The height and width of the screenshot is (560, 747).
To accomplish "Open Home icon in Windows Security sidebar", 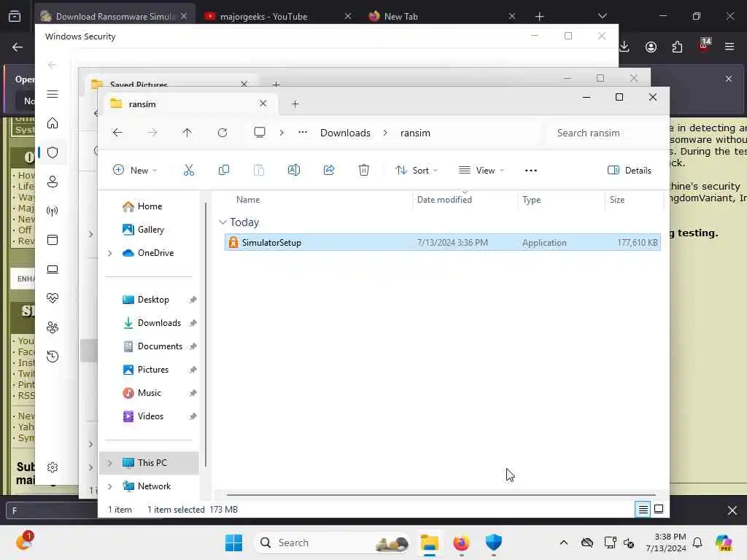I will coord(53,123).
